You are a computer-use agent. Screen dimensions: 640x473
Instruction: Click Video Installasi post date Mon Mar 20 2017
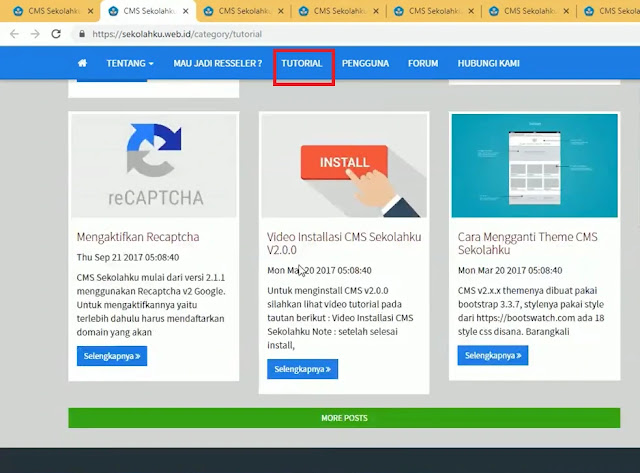pyautogui.click(x=319, y=271)
